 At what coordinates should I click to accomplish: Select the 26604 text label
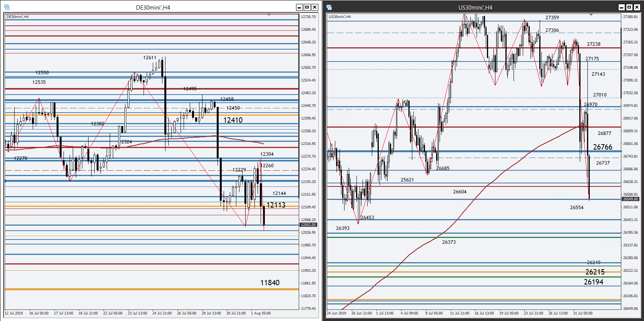460,192
